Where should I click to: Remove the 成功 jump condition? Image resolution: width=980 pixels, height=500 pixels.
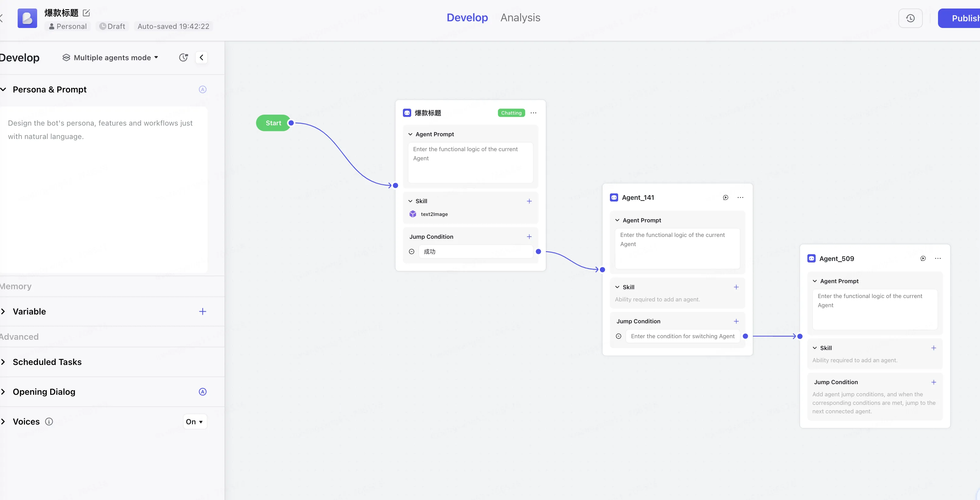click(411, 252)
